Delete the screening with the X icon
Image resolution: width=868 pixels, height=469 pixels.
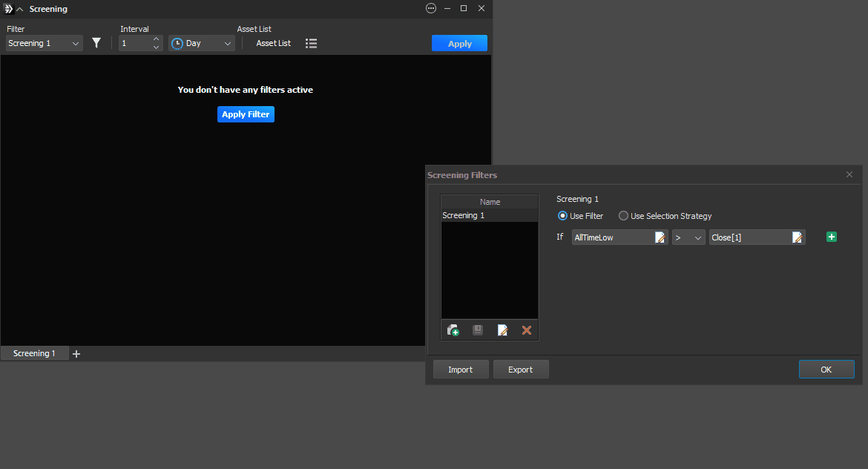527,330
